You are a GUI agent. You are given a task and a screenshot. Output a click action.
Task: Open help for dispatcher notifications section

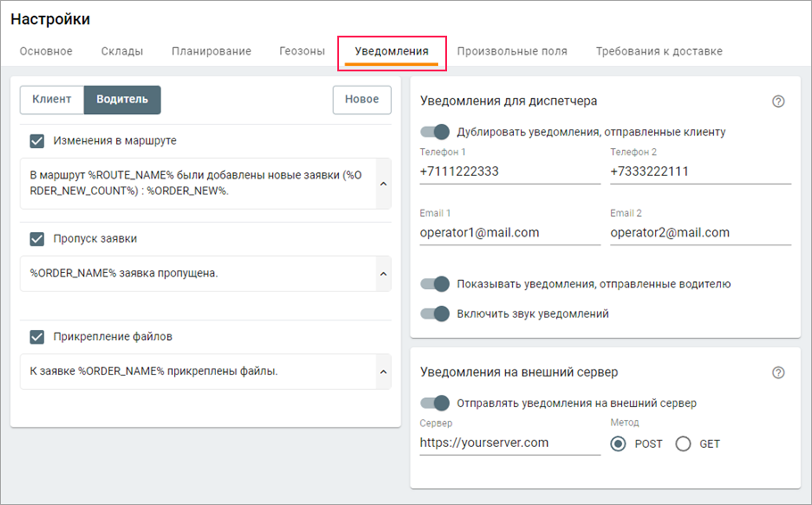click(x=778, y=102)
